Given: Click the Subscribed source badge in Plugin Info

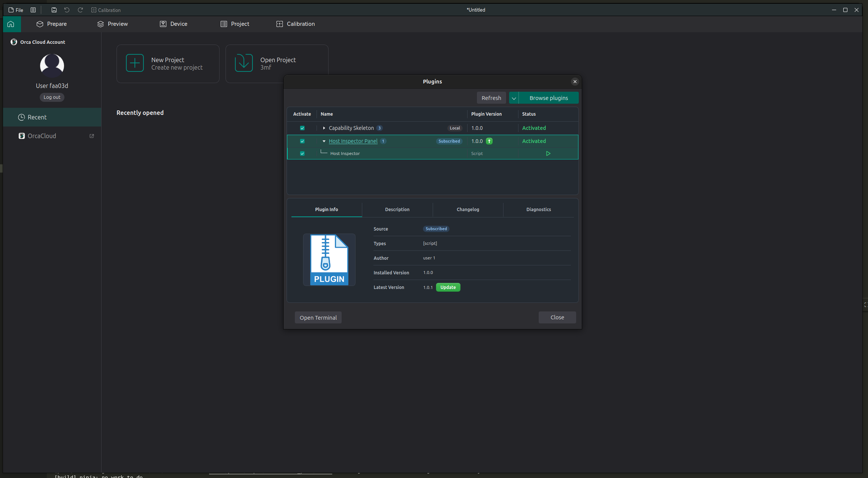Looking at the screenshot, I should pyautogui.click(x=436, y=229).
